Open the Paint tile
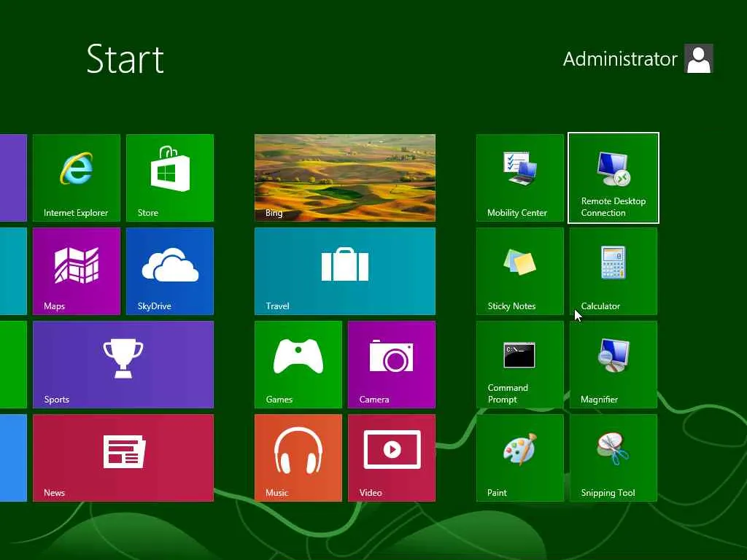The image size is (747, 560). coord(519,458)
